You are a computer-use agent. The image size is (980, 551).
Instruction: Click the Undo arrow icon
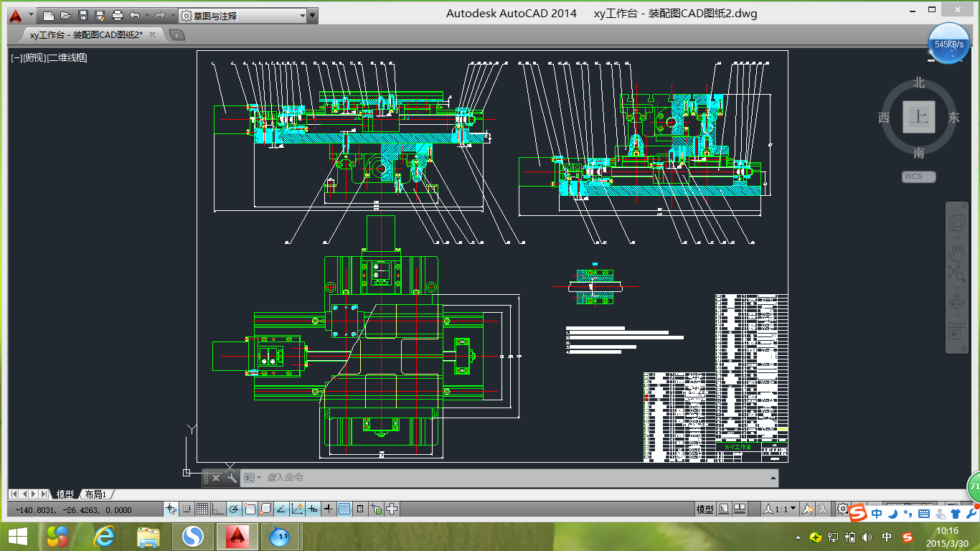[134, 15]
